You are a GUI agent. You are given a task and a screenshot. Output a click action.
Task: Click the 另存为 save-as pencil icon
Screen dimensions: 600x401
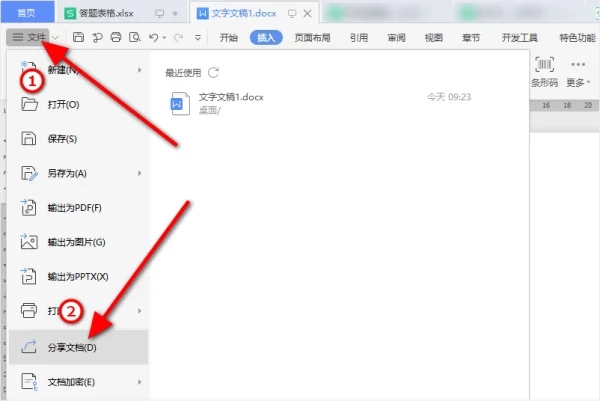coord(29,173)
